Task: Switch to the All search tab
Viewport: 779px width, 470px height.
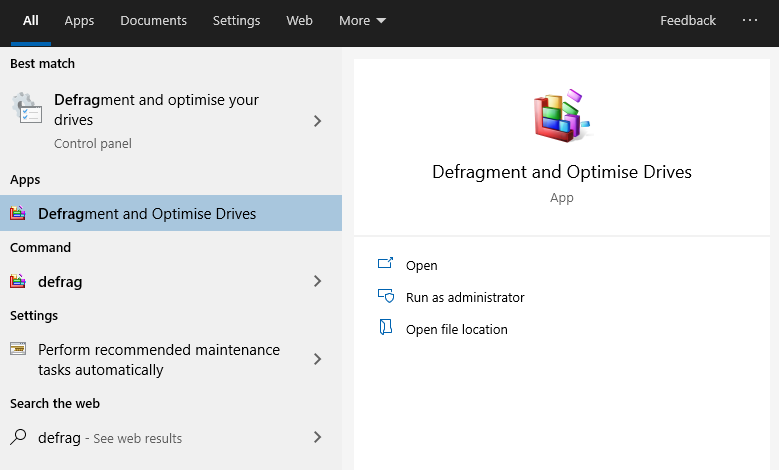Action: pos(30,20)
